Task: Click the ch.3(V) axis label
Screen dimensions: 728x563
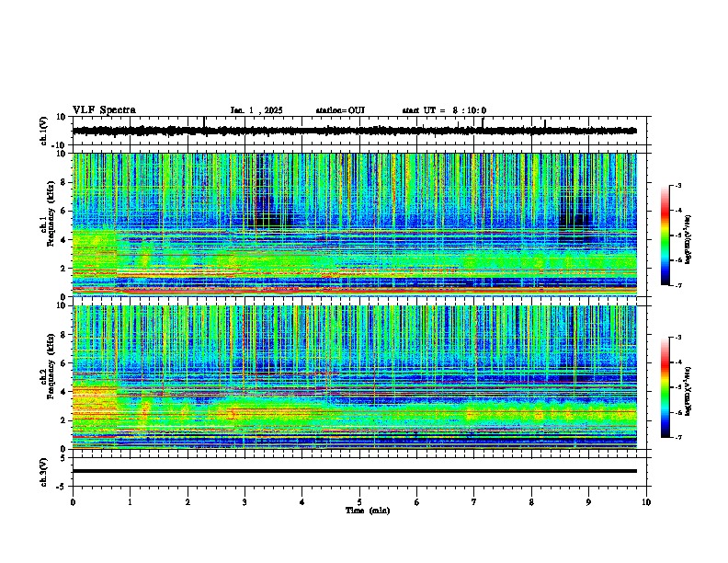Action: tap(44, 473)
